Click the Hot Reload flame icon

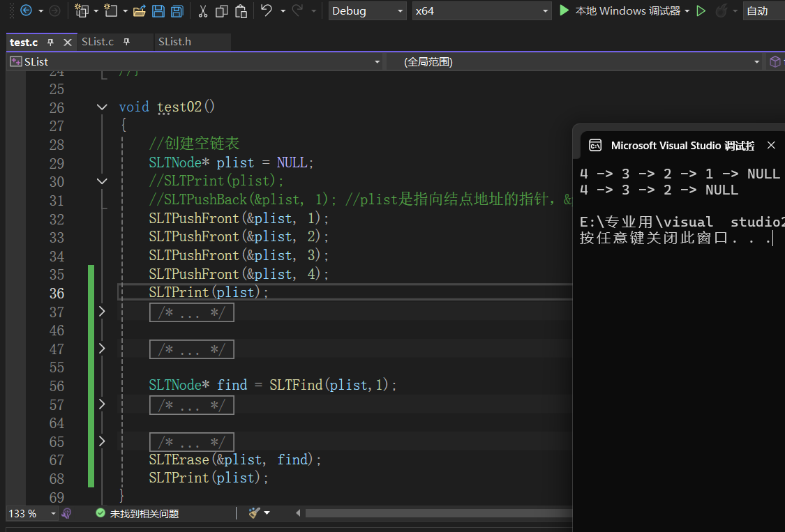721,11
